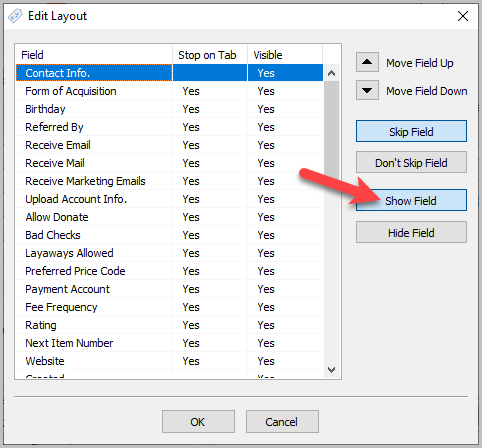Click the Show Field button
Image resolution: width=482 pixels, height=448 pixels.
(411, 200)
